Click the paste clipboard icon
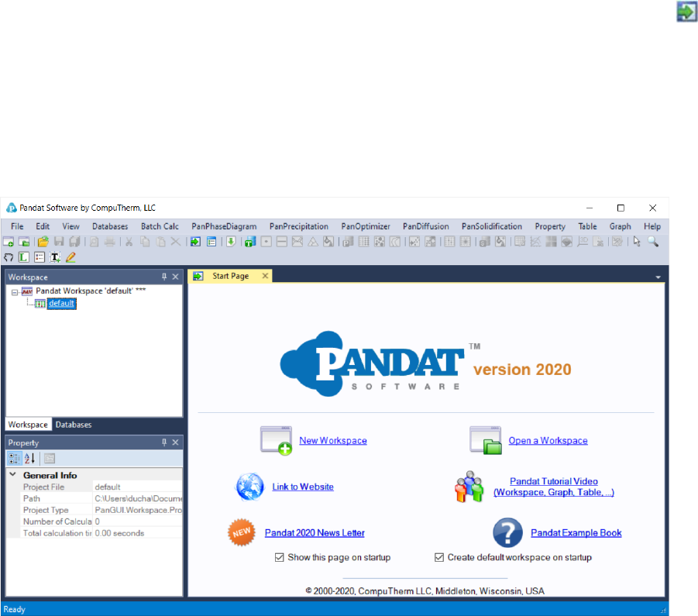Viewport: 698px width, 616px height. point(160,242)
